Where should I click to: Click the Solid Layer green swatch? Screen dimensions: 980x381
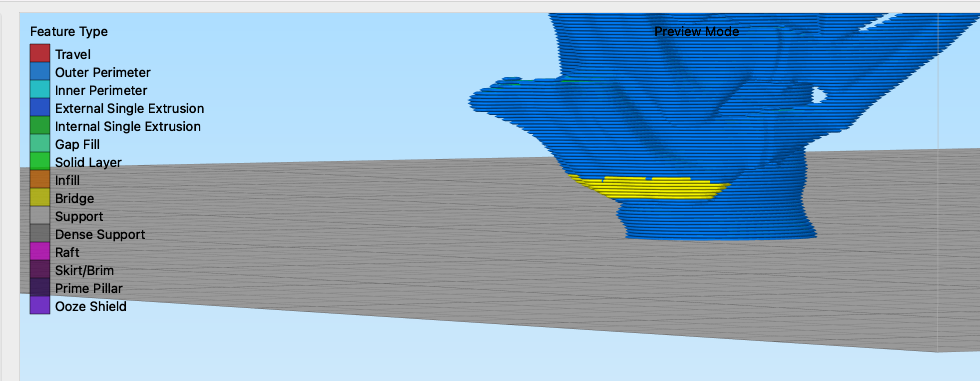pyautogui.click(x=40, y=161)
